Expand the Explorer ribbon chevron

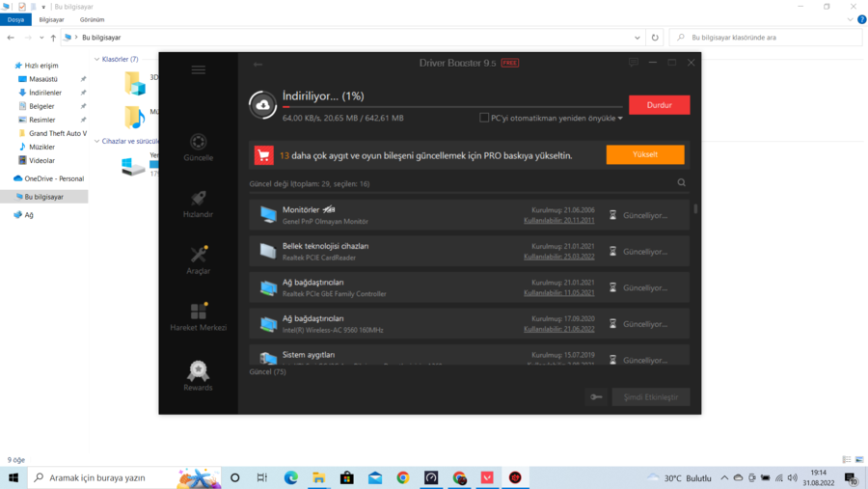(x=851, y=19)
